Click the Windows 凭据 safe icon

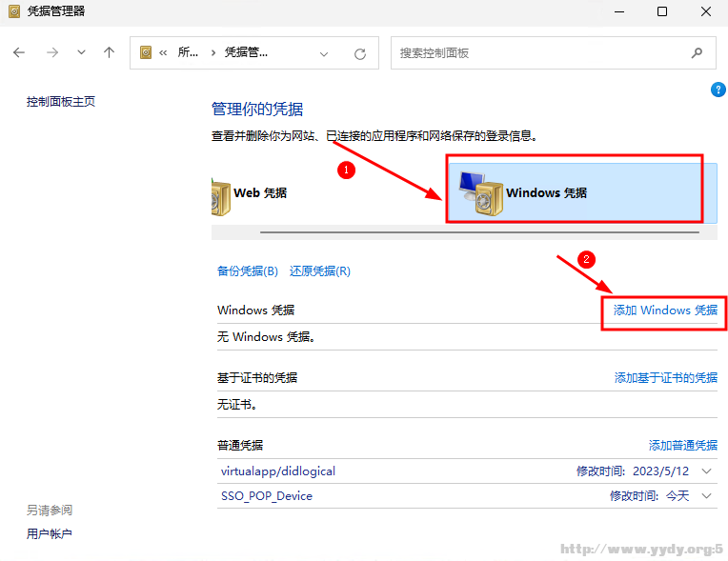(481, 193)
